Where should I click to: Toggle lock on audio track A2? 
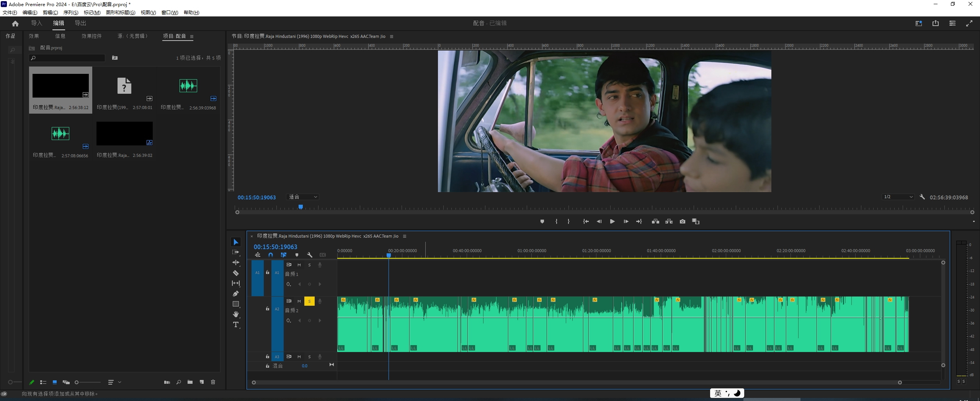[268, 309]
